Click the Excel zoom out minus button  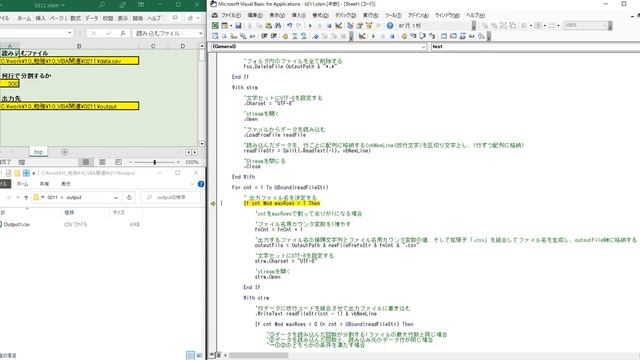point(130,162)
